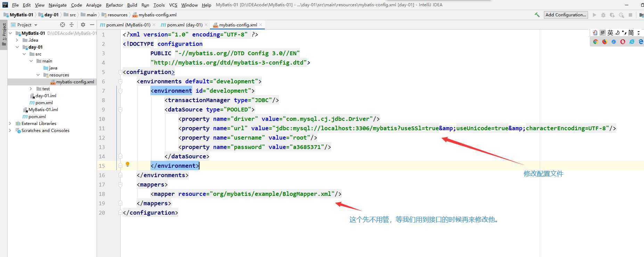Open Project panel settings gear
This screenshot has height=257, width=644.
(83, 25)
